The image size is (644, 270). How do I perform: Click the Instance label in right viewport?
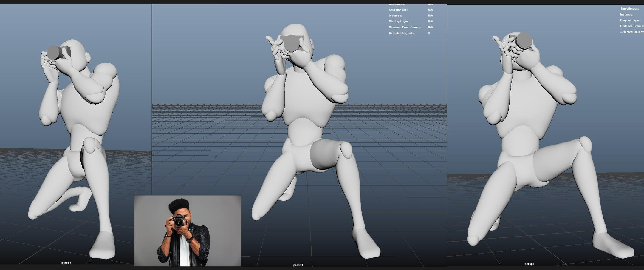[626, 15]
